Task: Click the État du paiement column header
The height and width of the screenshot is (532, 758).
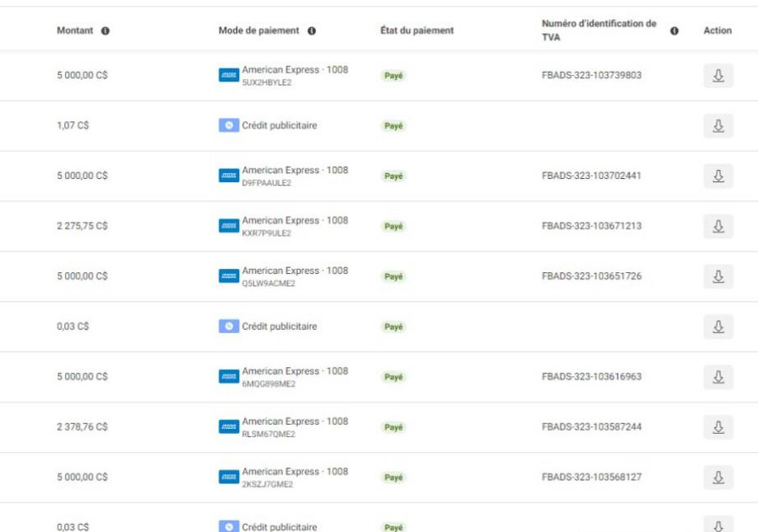Action: (x=417, y=31)
